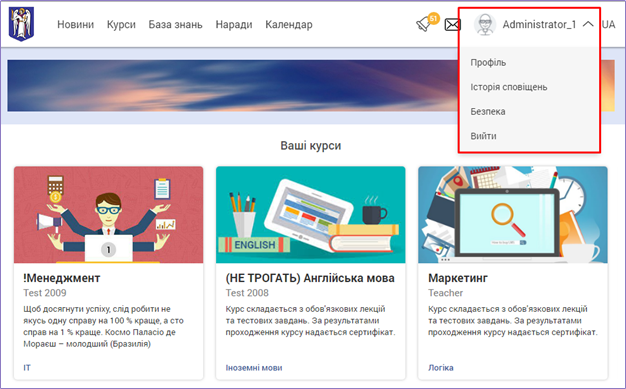Click the Administrator_1 username
Screen dimensions: 626x389
pyautogui.click(x=539, y=25)
